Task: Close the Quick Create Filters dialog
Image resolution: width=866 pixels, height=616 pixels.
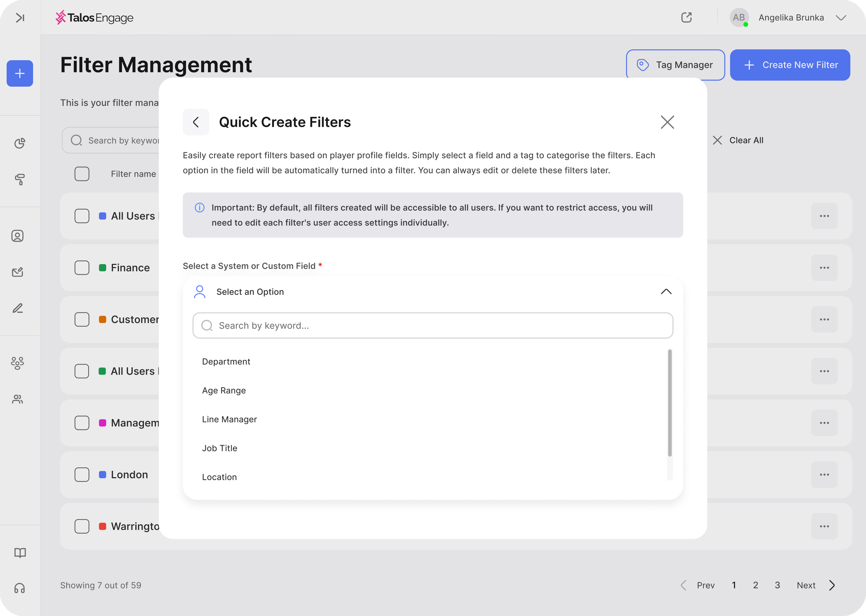Action: [667, 122]
